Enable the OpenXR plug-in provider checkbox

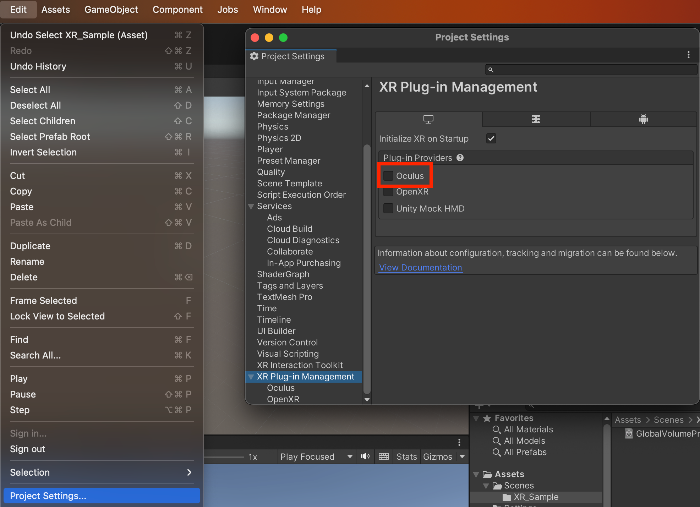pos(388,192)
